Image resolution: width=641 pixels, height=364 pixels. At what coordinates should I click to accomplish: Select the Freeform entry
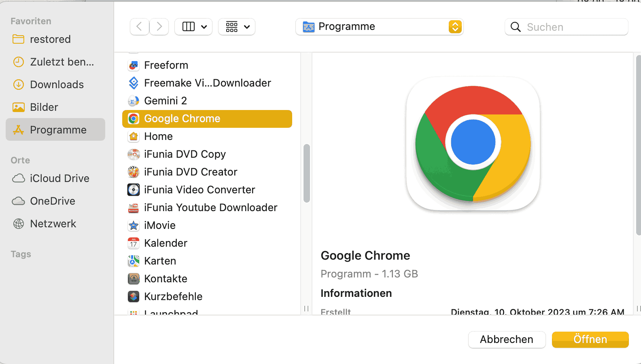coord(207,65)
